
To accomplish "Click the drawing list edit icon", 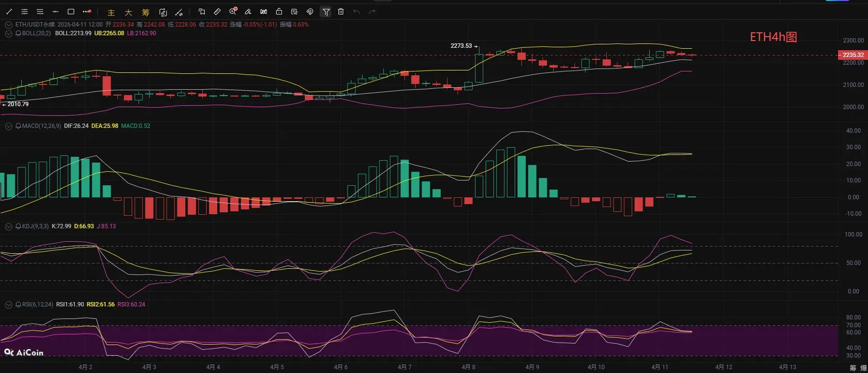I will tap(294, 12).
